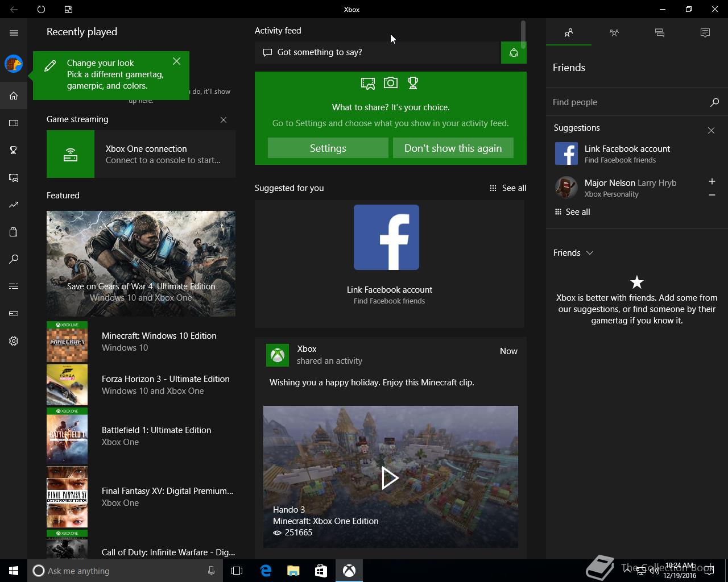
Task: Close the Change your look tip
Action: pyautogui.click(x=177, y=61)
